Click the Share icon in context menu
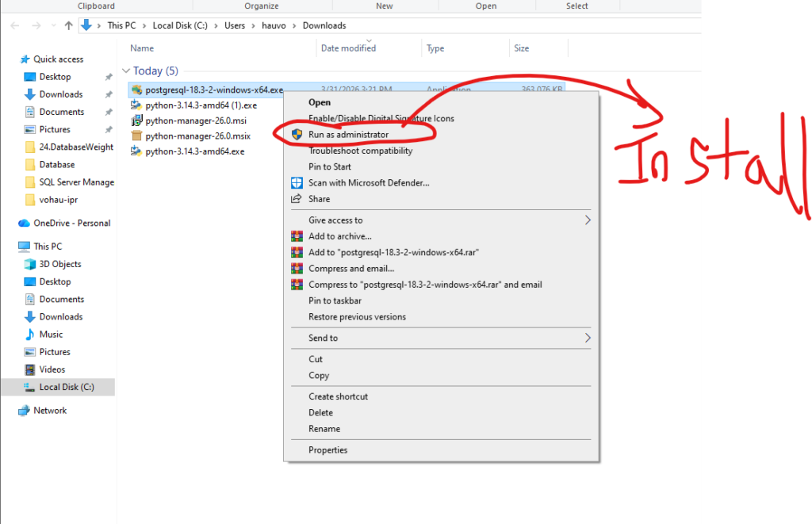 297,199
